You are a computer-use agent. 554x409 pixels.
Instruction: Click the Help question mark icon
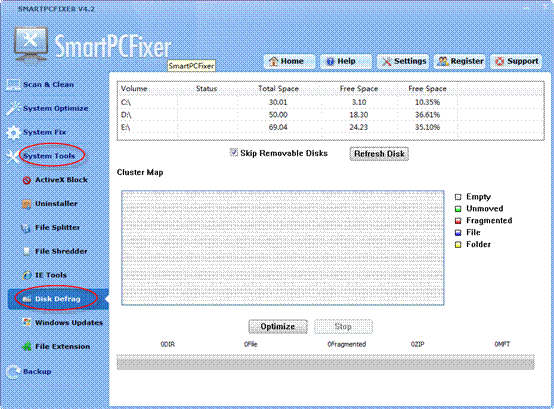point(330,62)
